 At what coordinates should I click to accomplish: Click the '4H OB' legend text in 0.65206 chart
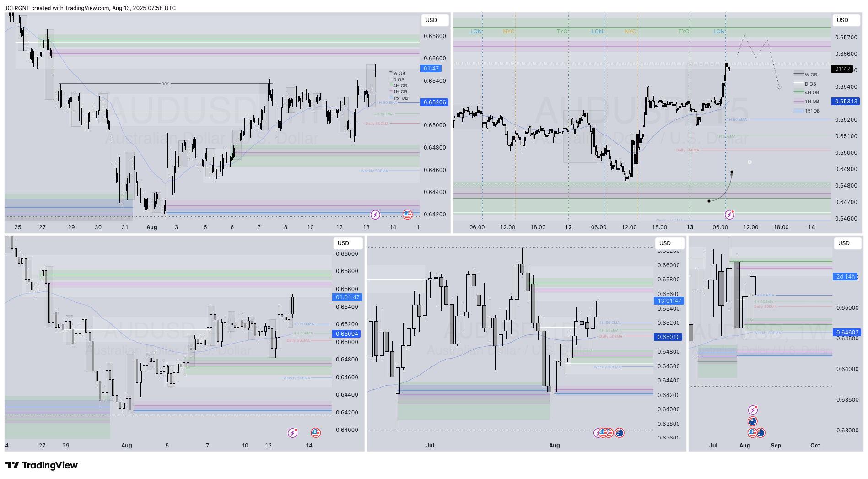400,86
